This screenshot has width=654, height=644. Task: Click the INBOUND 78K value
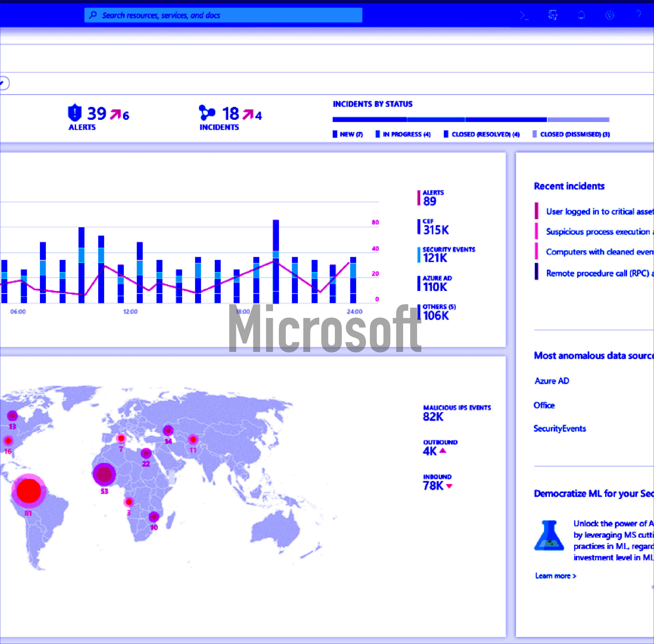click(433, 486)
